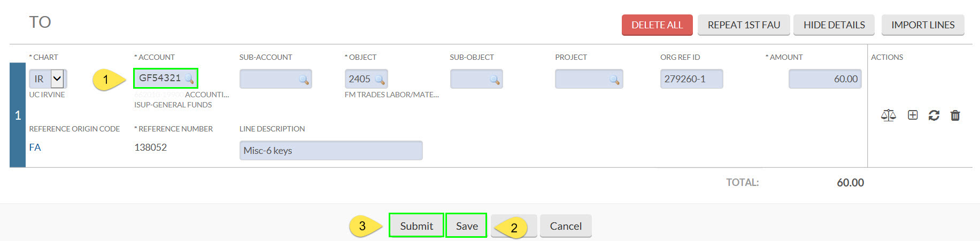
Task: Open the Object code lookup magnifier
Action: coord(380,80)
